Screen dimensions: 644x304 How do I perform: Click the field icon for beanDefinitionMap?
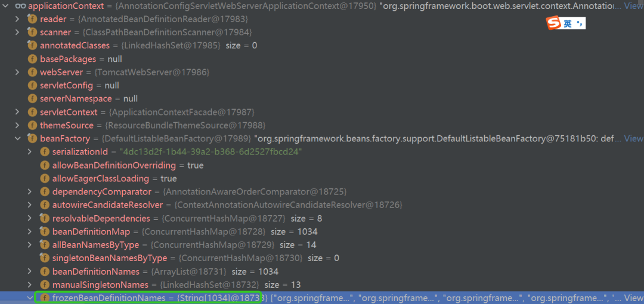(44, 232)
